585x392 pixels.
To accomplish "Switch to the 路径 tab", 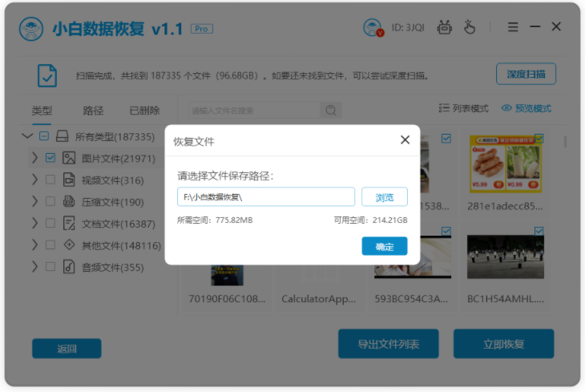I will [93, 111].
